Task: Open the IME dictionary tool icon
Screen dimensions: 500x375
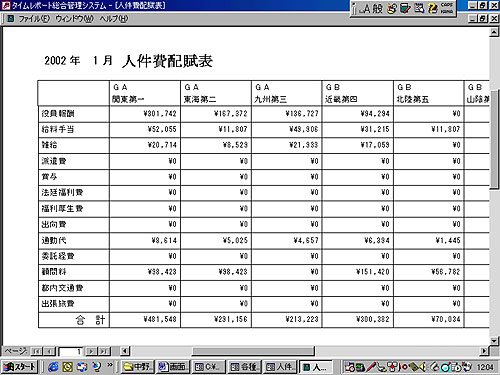Action: pos(405,8)
